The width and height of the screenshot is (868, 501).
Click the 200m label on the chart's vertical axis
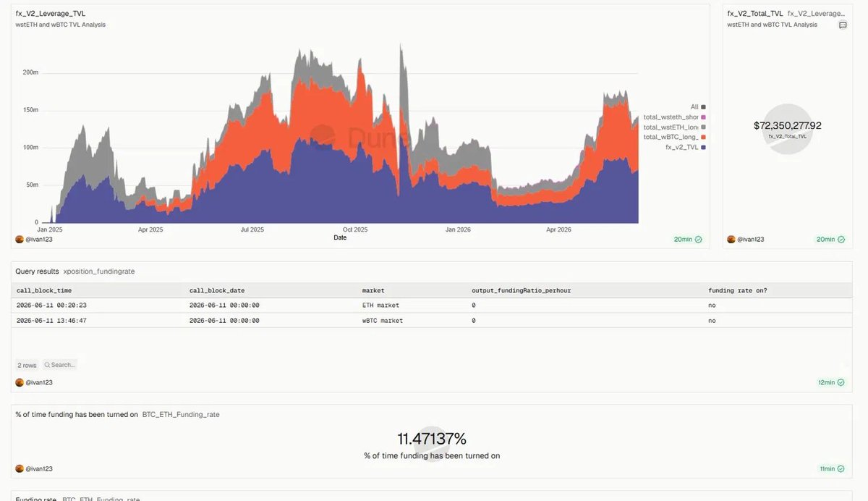tap(30, 72)
